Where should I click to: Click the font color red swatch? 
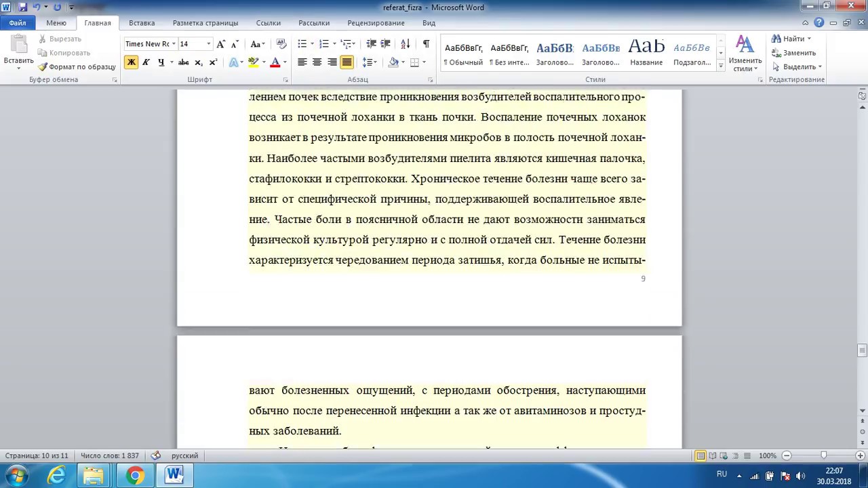(x=275, y=62)
